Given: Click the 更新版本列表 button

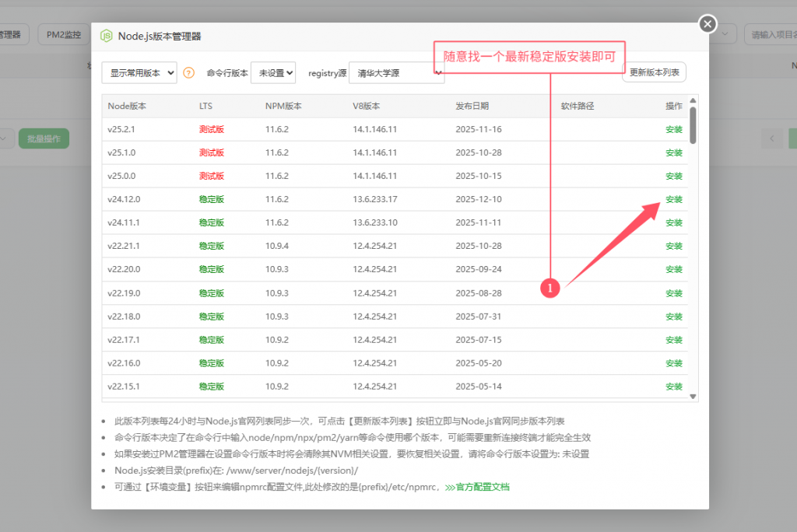Looking at the screenshot, I should pyautogui.click(x=654, y=72).
